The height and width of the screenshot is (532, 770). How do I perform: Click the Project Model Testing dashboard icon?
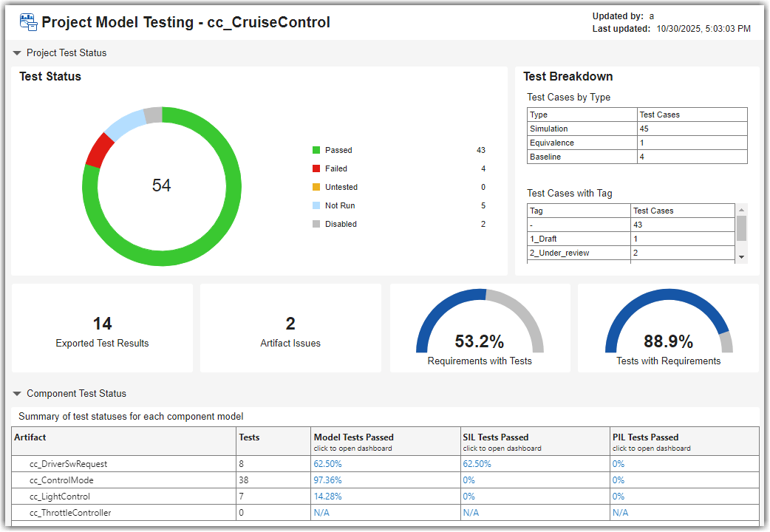[x=27, y=22]
